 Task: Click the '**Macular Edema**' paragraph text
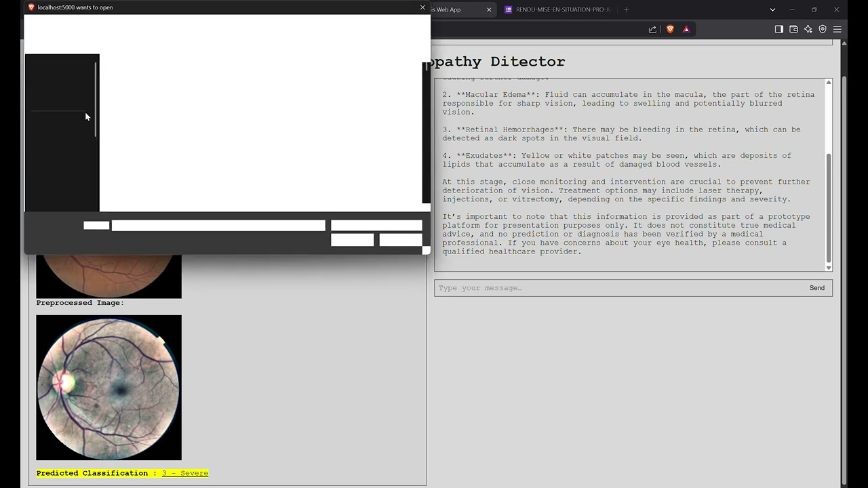click(x=628, y=103)
